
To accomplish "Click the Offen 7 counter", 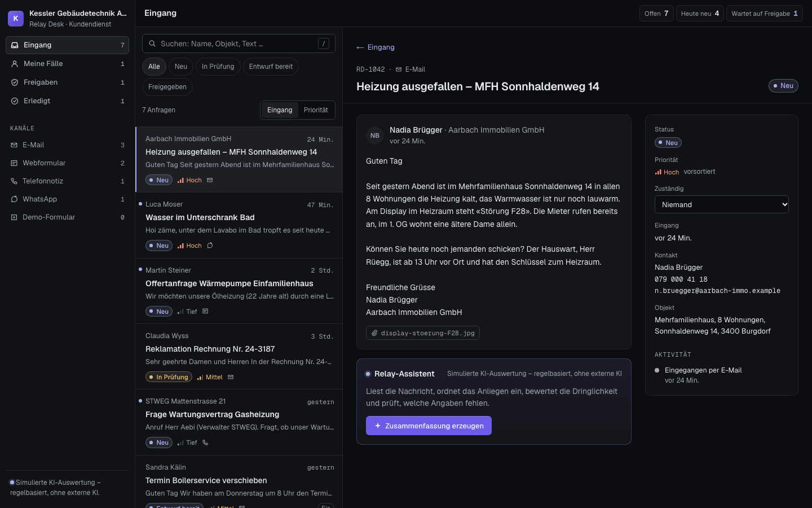I will (x=656, y=14).
